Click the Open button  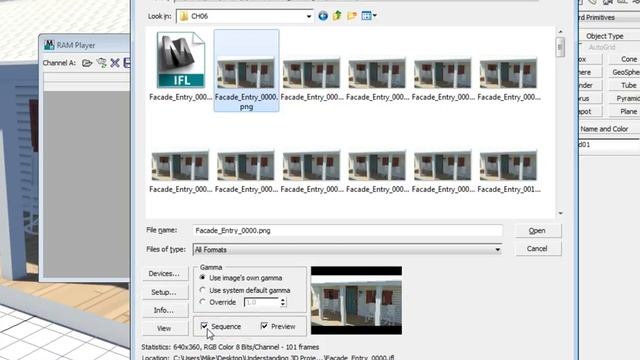point(537,231)
